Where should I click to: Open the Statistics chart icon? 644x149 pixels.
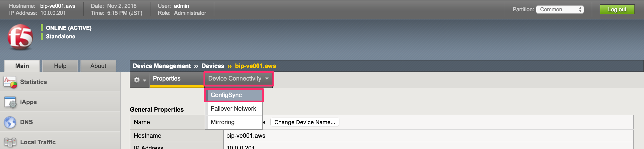pyautogui.click(x=10, y=82)
